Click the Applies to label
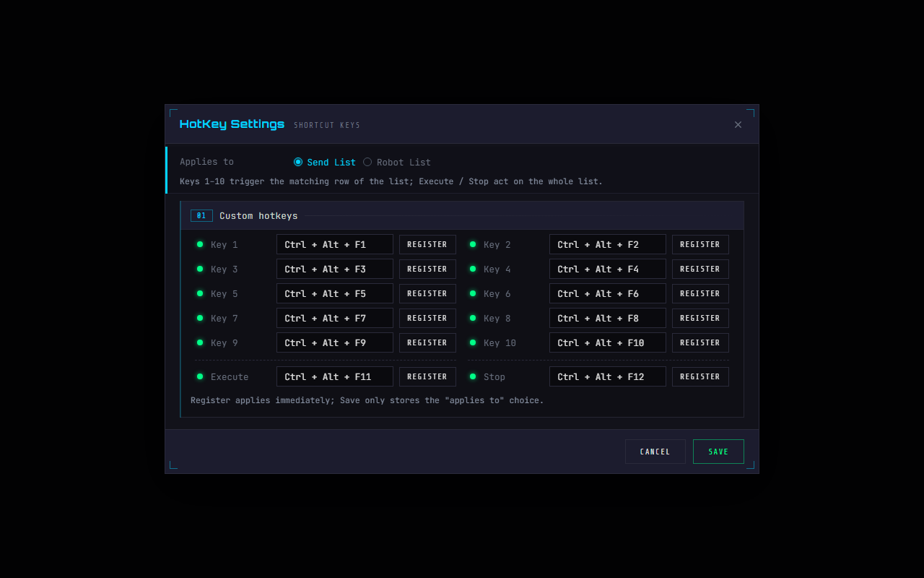 206,162
